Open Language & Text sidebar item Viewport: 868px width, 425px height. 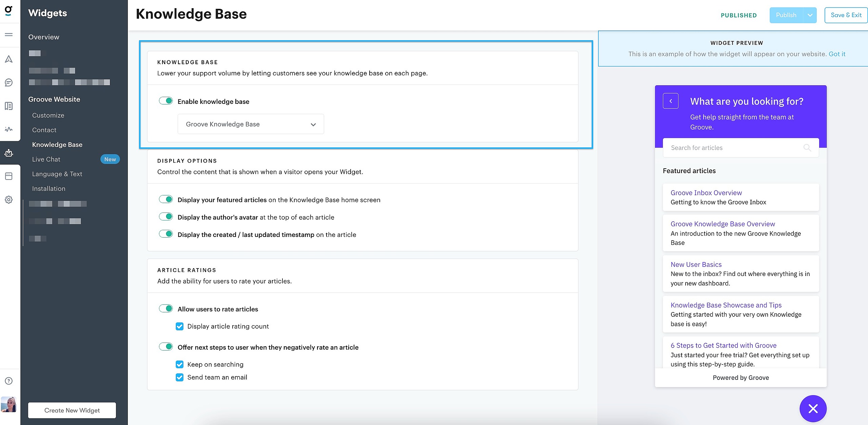(57, 174)
